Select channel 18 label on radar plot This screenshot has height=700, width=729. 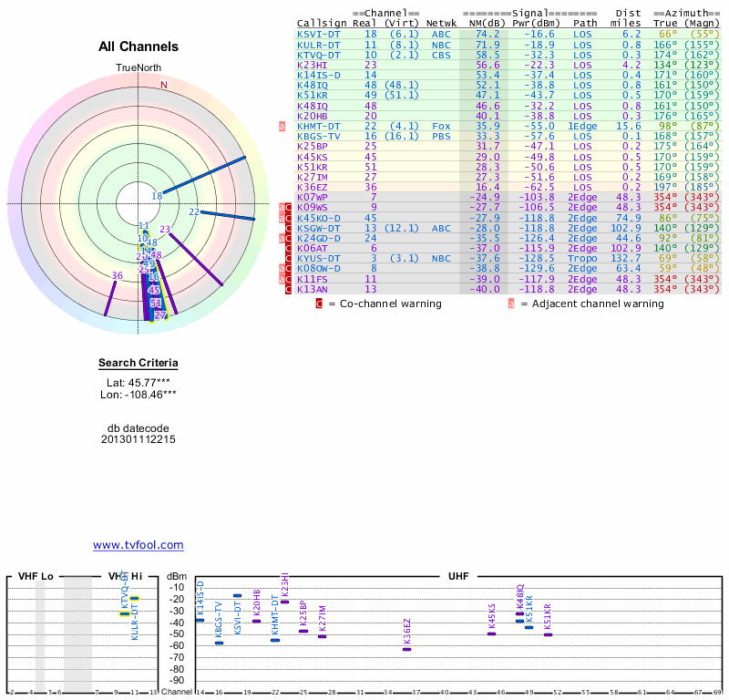coord(157,196)
